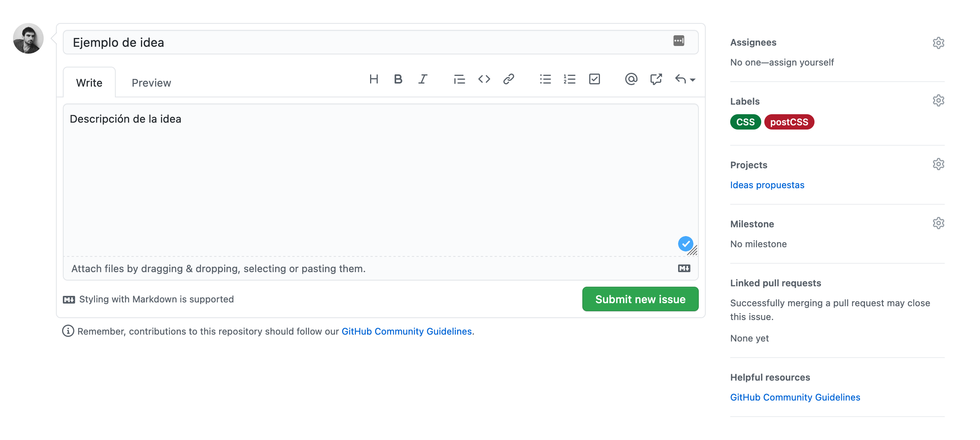
Task: Open the Milestone settings gear
Action: (938, 223)
